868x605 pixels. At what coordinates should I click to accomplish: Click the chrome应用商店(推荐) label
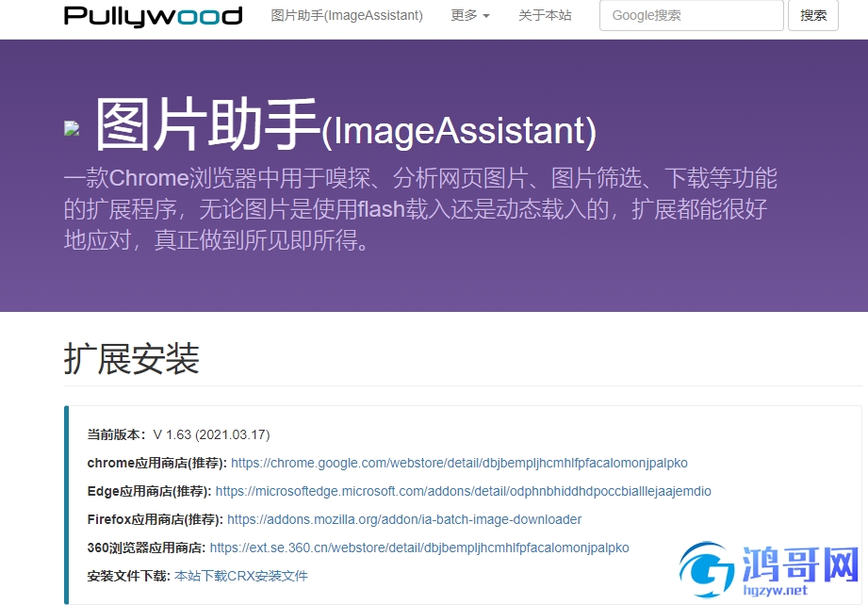coord(157,463)
